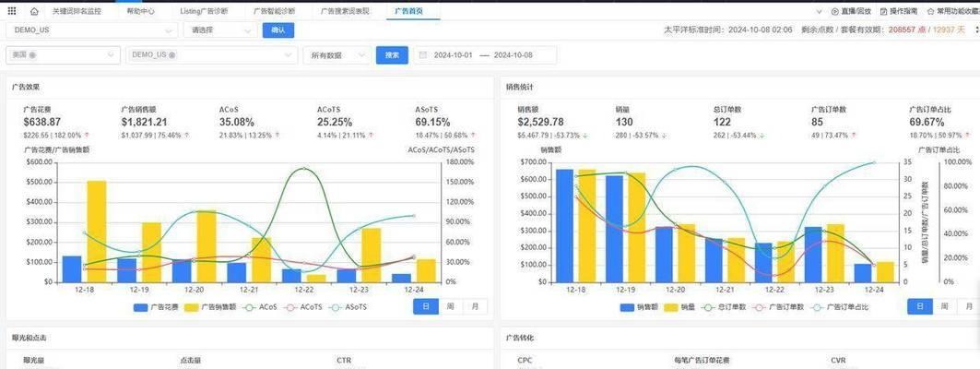Image resolution: width=980 pixels, height=369 pixels.
Task: Select the 广告首页 tab
Action: (408, 11)
